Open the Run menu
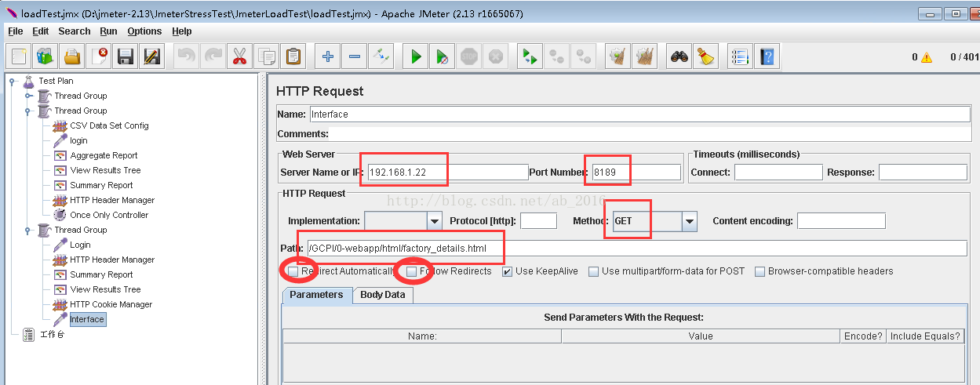The height and width of the screenshot is (385, 980). coord(108,31)
